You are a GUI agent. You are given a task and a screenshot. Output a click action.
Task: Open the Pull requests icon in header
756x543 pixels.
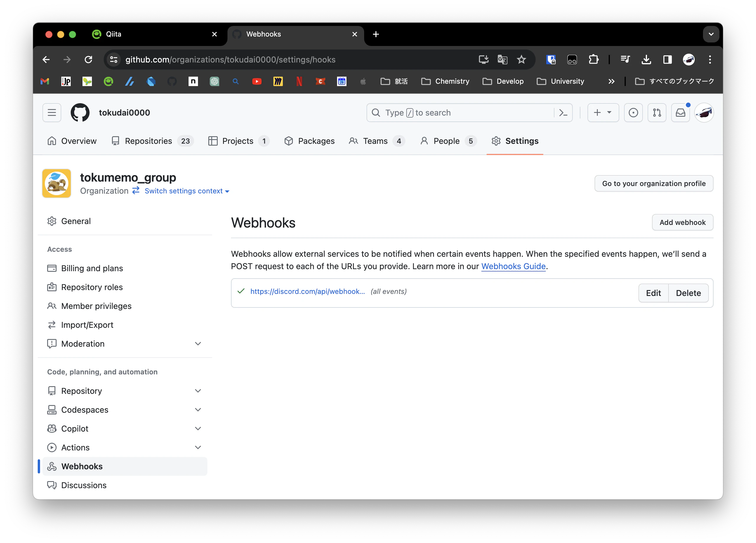[x=657, y=113]
